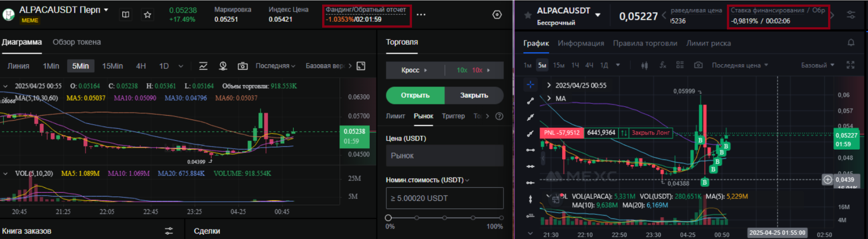The image size is (868, 239).
Task: Switch to the Диаграмма tab
Action: click(22, 42)
